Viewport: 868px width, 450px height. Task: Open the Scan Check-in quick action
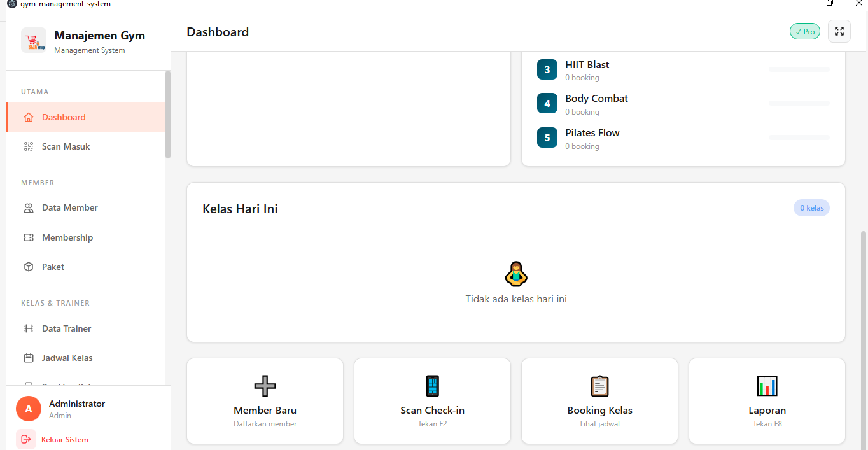(432, 401)
